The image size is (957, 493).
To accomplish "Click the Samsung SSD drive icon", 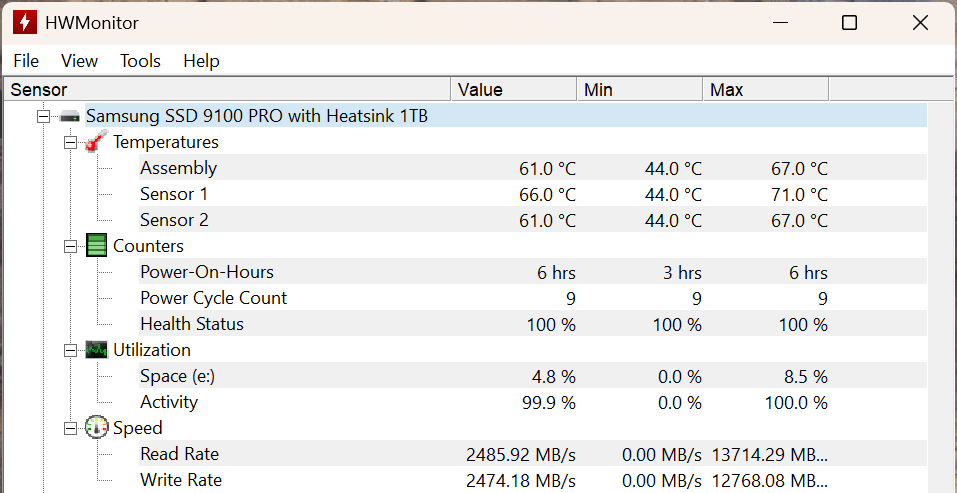I will pyautogui.click(x=70, y=116).
